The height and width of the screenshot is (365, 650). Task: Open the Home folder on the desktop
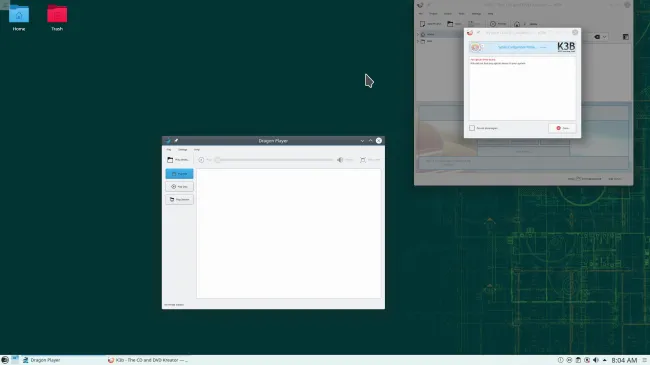19,18
